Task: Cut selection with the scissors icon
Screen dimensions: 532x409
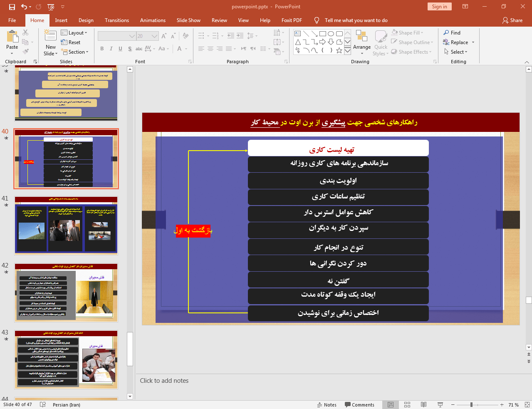Action: click(25, 32)
